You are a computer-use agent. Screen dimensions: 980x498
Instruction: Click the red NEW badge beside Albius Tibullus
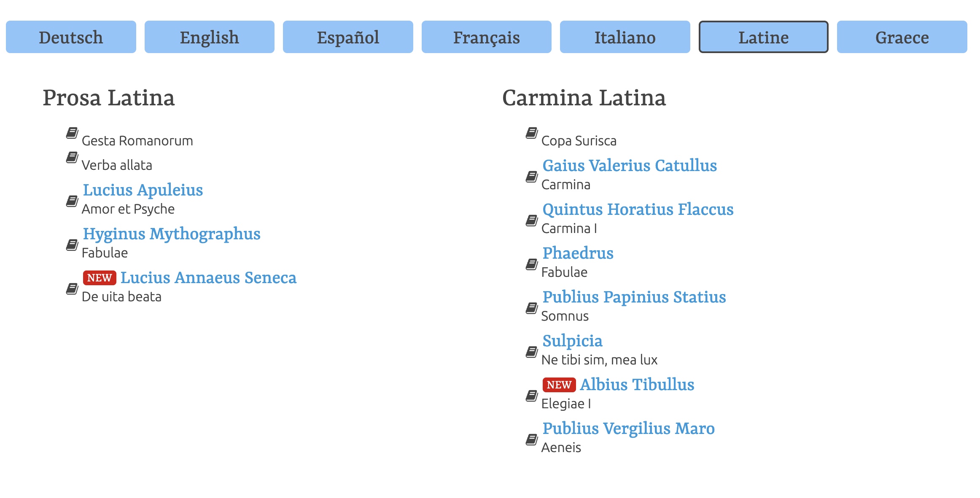point(559,385)
